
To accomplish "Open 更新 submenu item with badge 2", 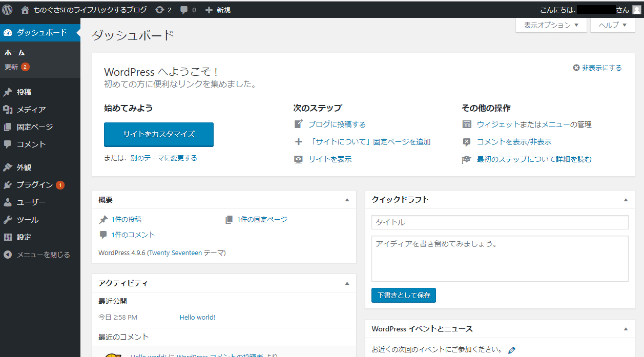I will coord(17,67).
